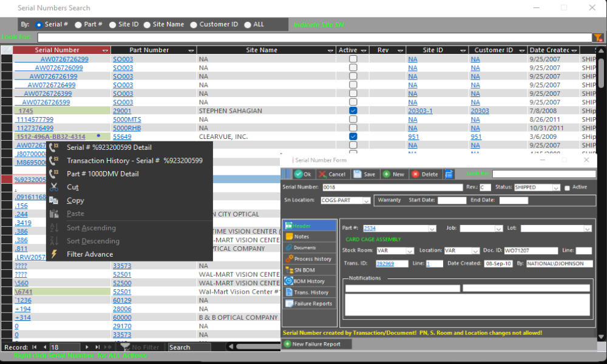Open the Sn Location COGS-PART dropdown

366,200
